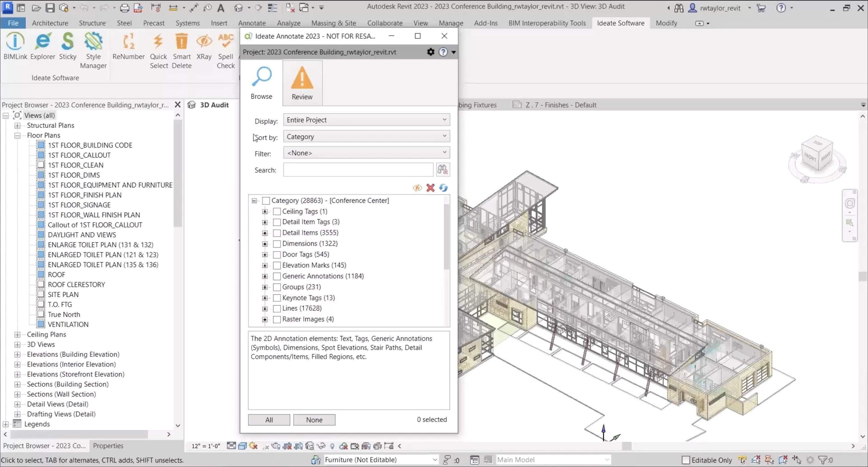Viewport: 868px width, 467px height.
Task: Switch to Browse mode in Ideate Annotate
Action: [x=262, y=83]
